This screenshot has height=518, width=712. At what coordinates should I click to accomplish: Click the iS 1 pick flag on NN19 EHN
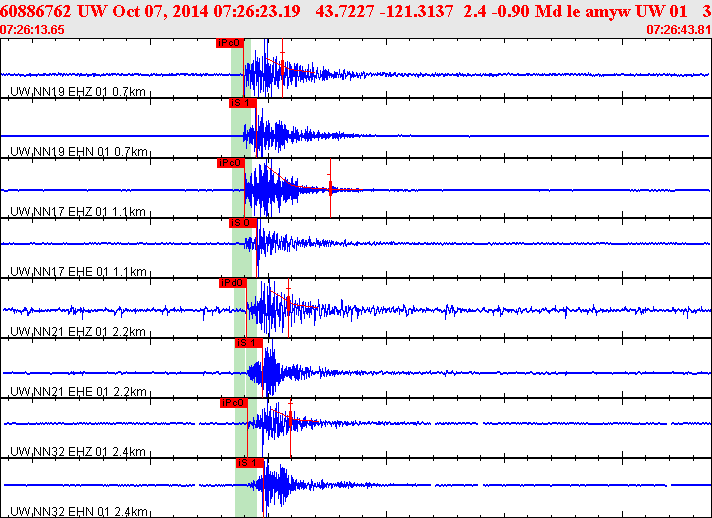pyautogui.click(x=242, y=103)
